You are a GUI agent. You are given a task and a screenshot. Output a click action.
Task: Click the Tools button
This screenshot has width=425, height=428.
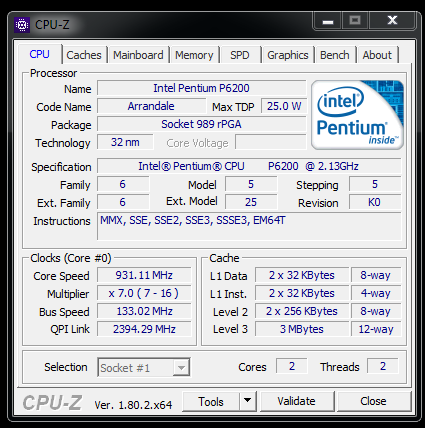[x=211, y=401]
